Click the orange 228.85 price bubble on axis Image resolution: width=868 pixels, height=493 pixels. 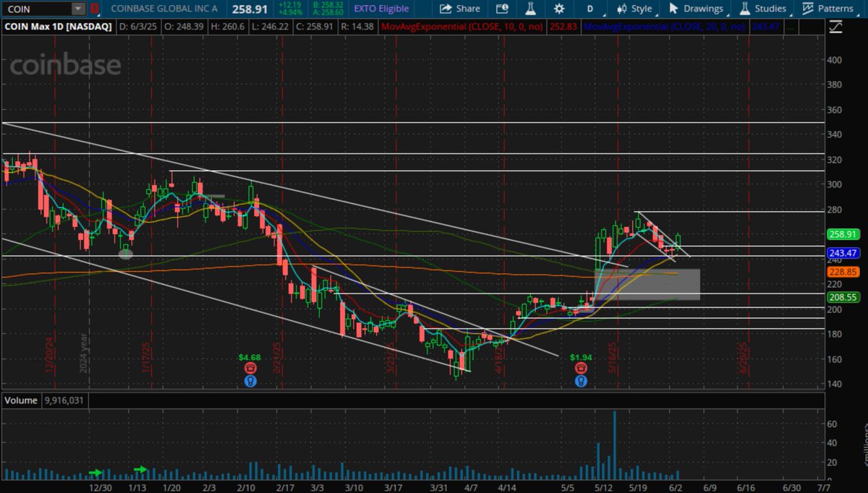[843, 271]
